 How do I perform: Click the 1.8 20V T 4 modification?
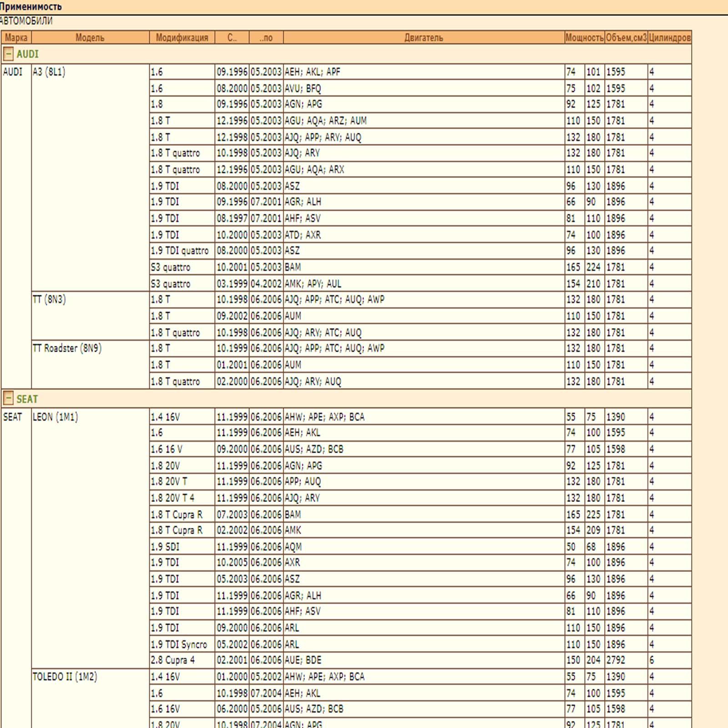tap(182, 498)
